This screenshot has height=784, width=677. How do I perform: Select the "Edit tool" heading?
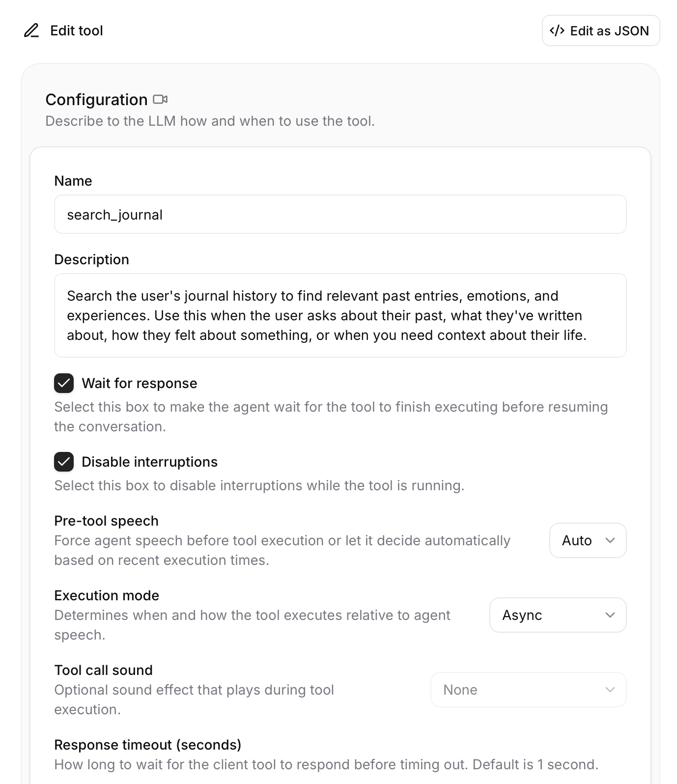(x=76, y=30)
